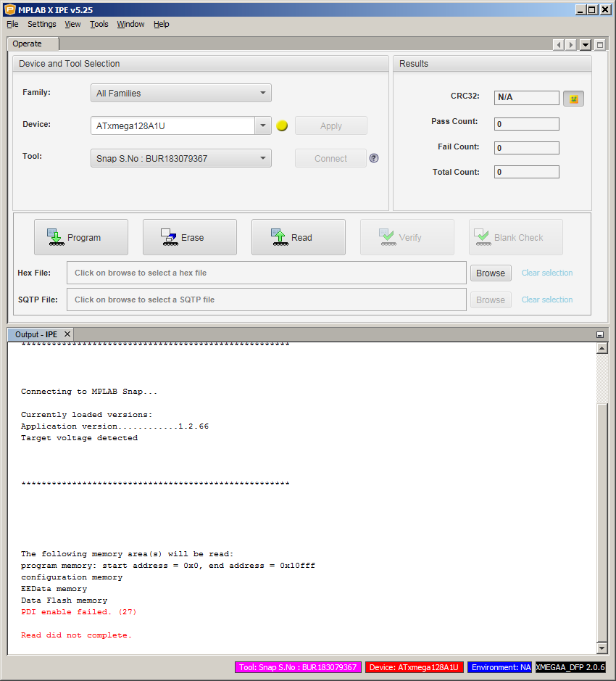
Task: Click the Connect button
Action: [330, 158]
